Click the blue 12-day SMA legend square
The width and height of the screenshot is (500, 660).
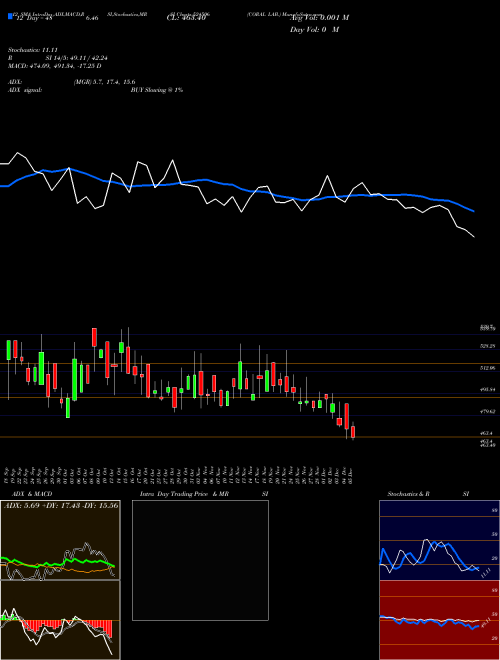[x=10, y=16]
